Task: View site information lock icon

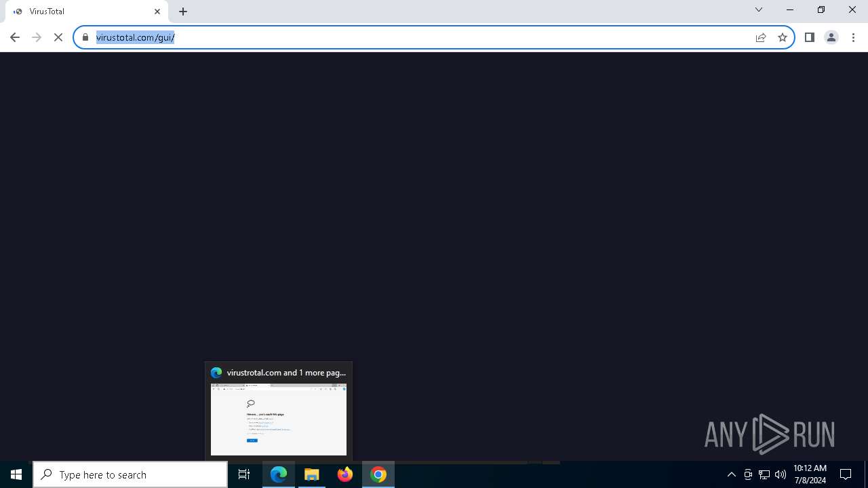Action: (85, 37)
